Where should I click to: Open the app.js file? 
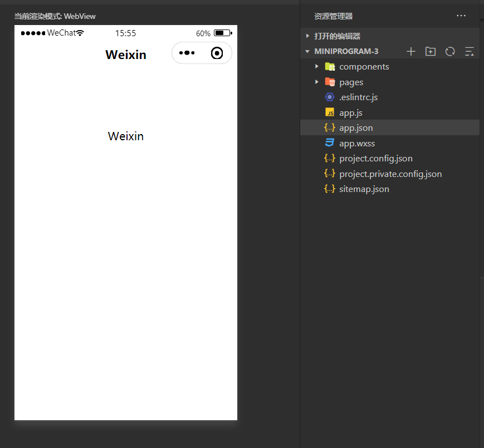[389, 112]
